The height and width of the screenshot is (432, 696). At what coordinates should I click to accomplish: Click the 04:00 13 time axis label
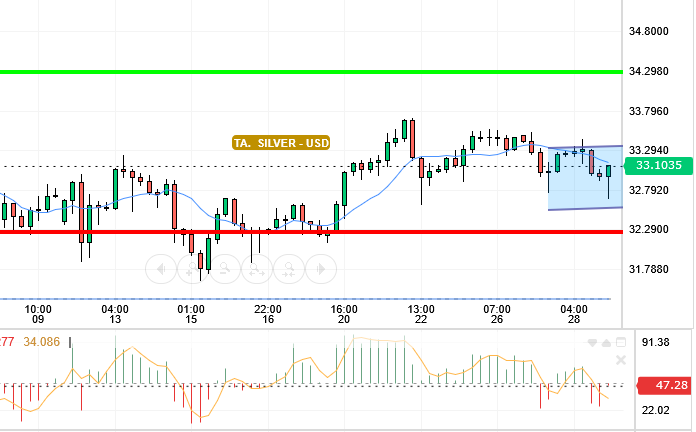[x=115, y=314]
